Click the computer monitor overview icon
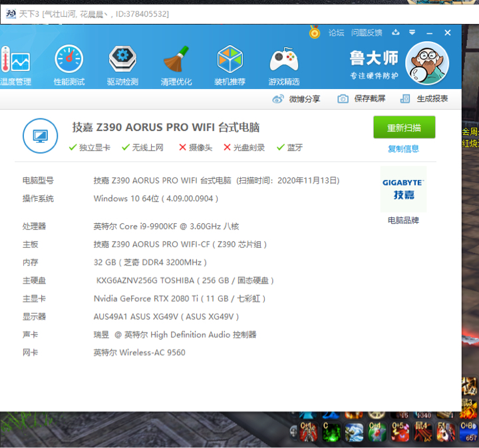 (x=41, y=136)
